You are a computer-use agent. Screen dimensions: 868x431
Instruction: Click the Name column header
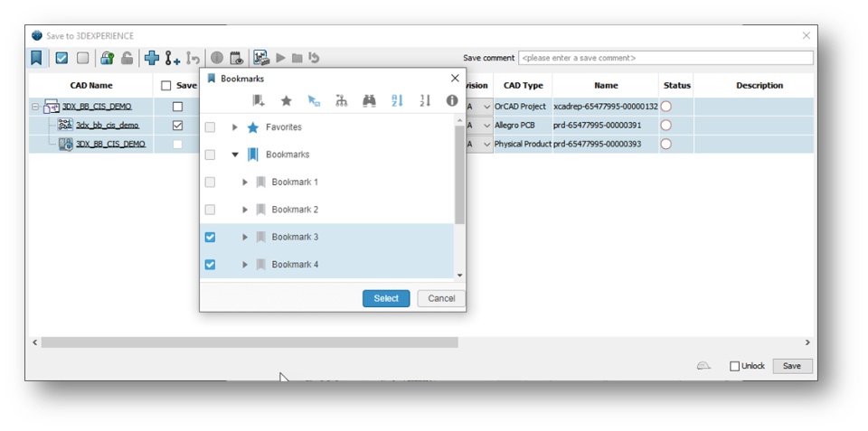click(x=606, y=86)
